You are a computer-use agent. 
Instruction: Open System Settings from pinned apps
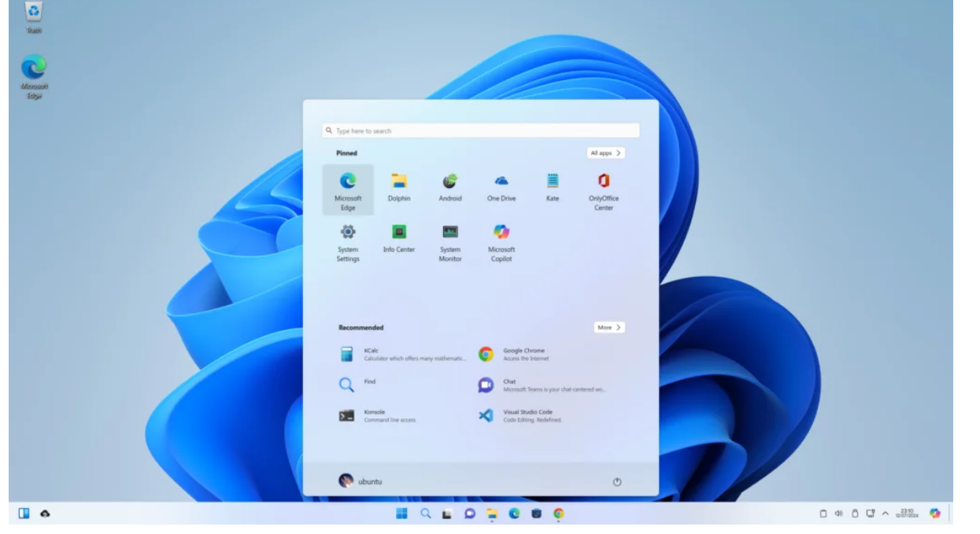click(x=348, y=241)
